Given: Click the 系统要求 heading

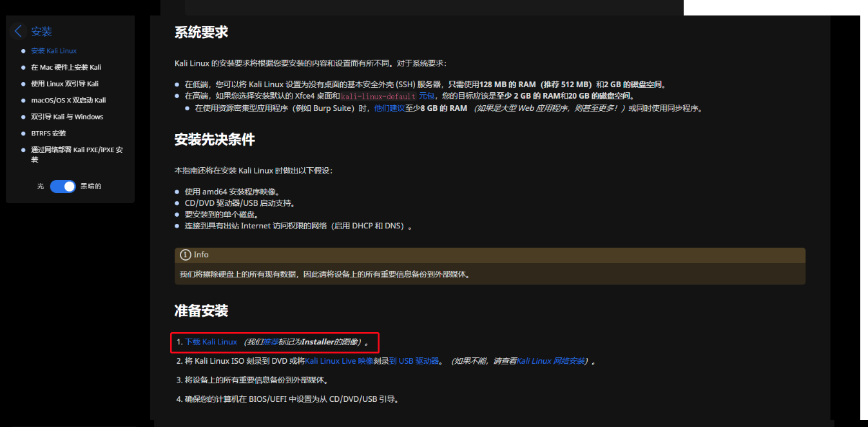Looking at the screenshot, I should pyautogui.click(x=201, y=32).
